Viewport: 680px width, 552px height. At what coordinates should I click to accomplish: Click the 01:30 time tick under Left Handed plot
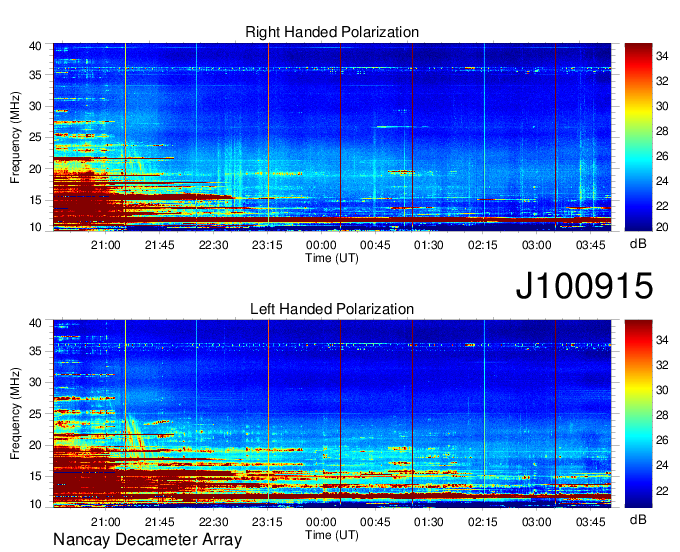coord(429,522)
